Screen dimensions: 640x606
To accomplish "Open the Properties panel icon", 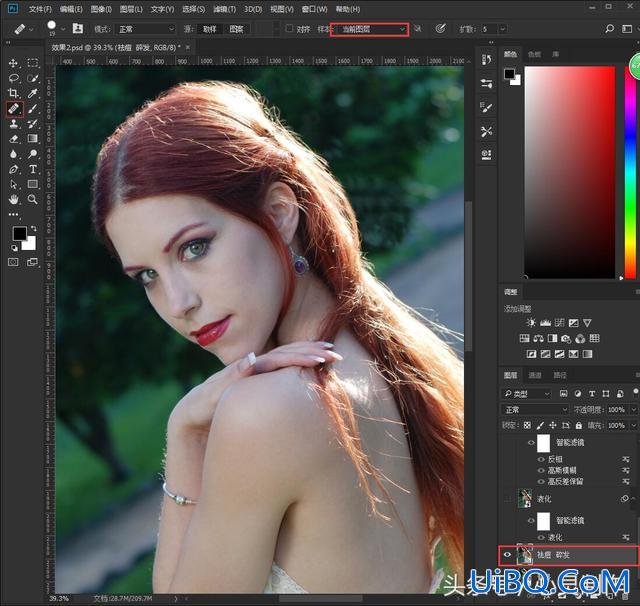I will coord(486,84).
